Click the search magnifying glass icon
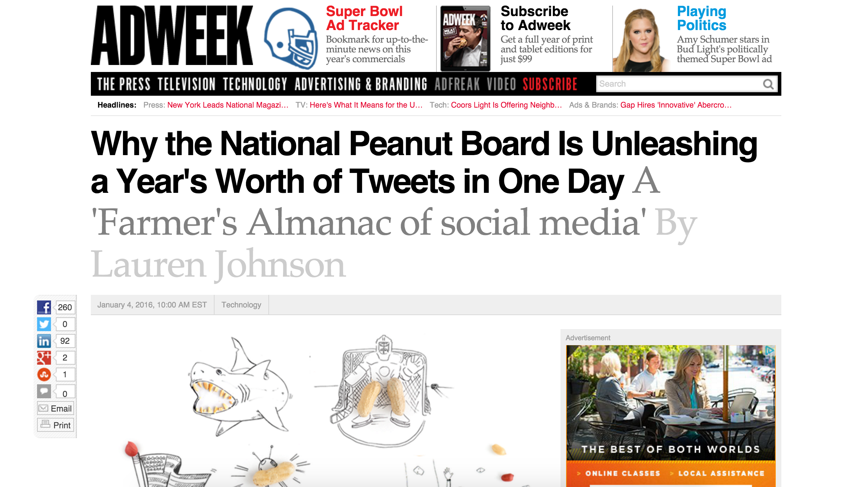The width and height of the screenshot is (868, 487). click(x=768, y=84)
